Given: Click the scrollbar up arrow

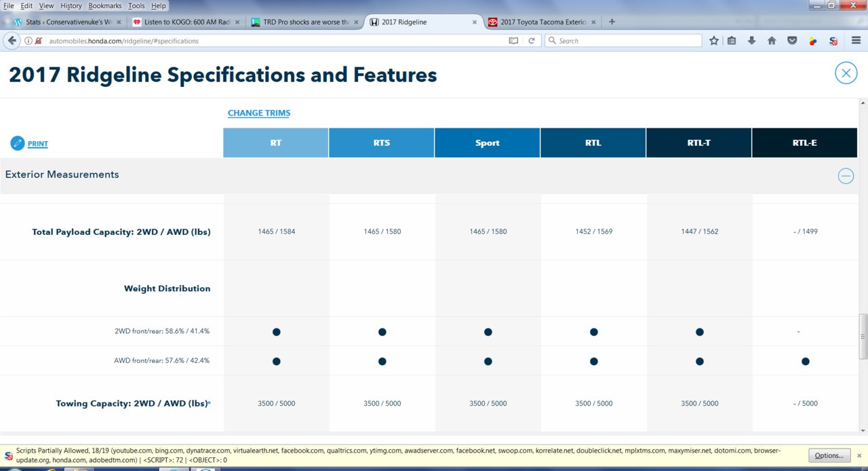Looking at the screenshot, I should tap(863, 102).
